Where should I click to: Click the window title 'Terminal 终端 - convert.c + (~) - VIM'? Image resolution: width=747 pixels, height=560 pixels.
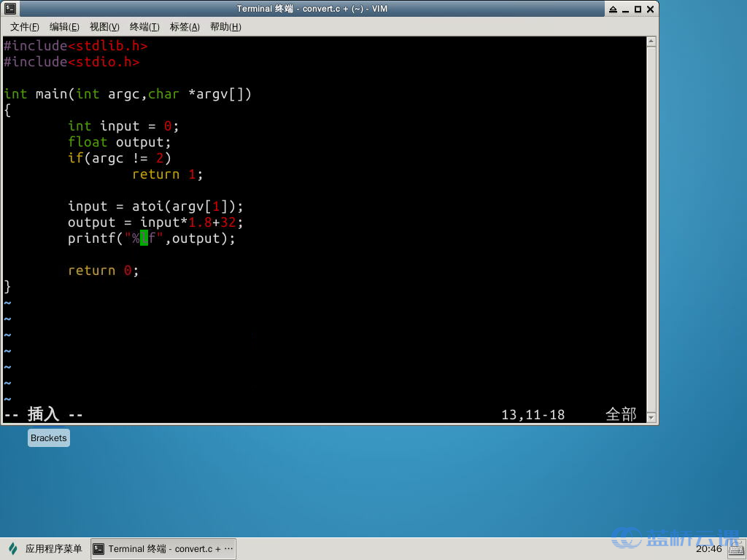click(312, 9)
